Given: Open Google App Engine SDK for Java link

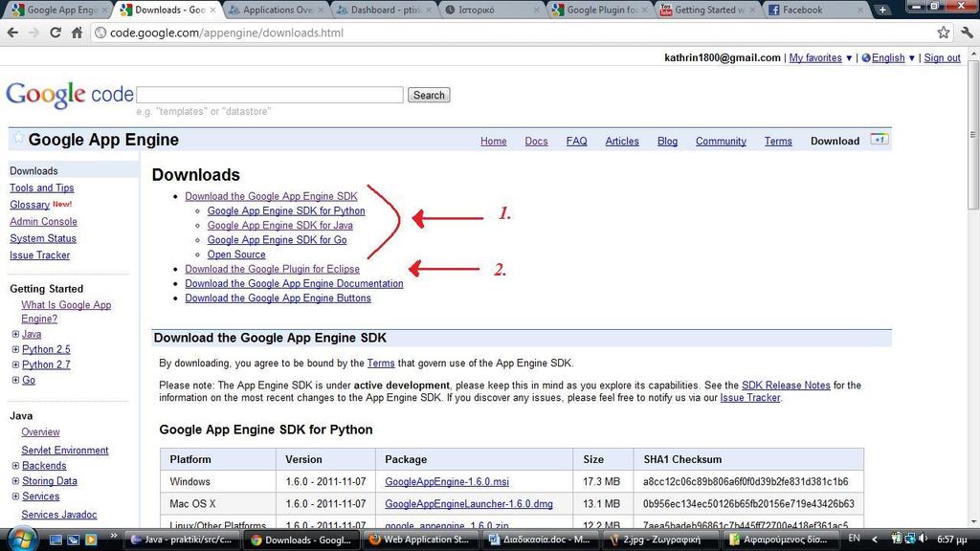Looking at the screenshot, I should [x=280, y=226].
